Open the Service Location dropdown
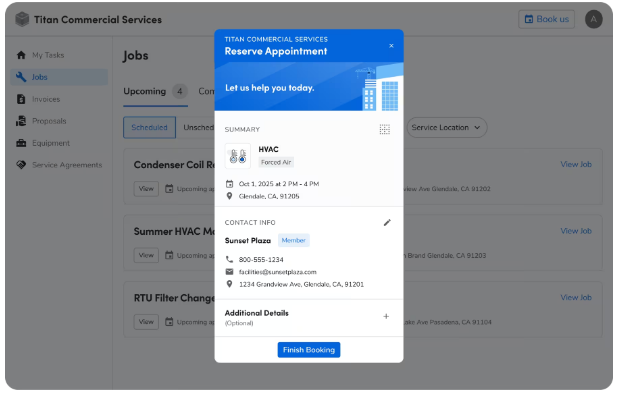The image size is (617, 393). pos(447,127)
